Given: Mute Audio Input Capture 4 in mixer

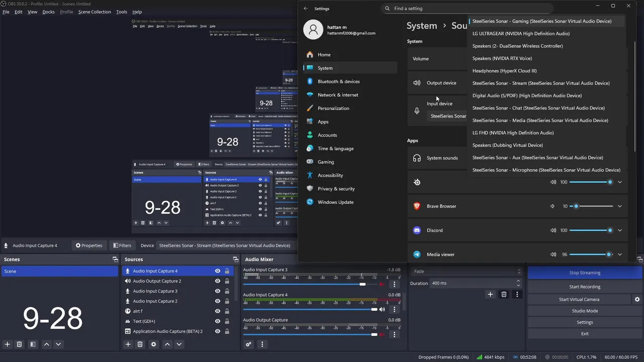Looking at the screenshot, I should click(x=382, y=309).
